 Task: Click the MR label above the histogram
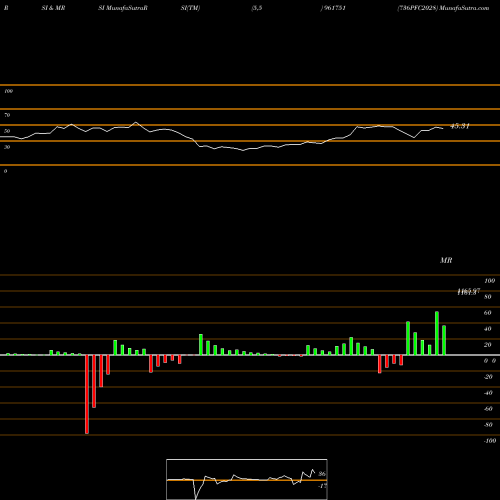tap(446, 260)
